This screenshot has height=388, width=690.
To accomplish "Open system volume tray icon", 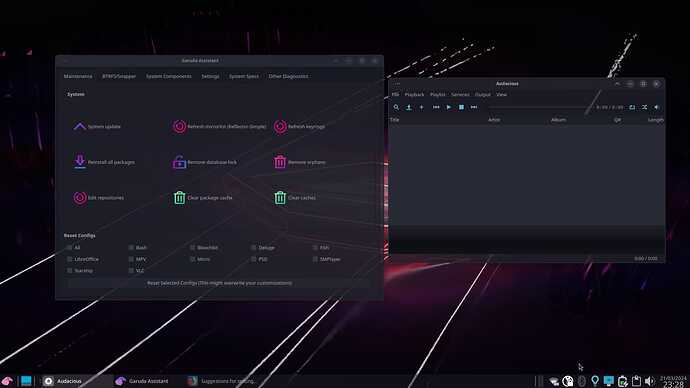I will click(650, 381).
